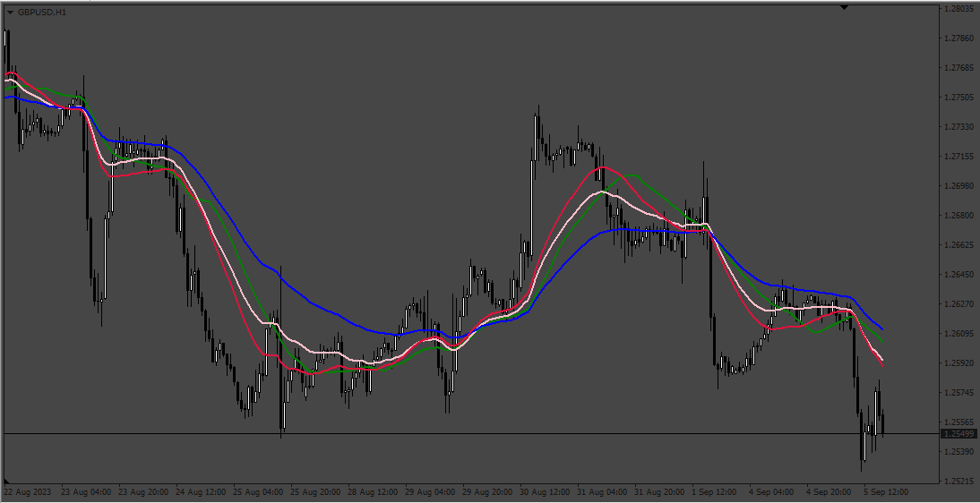Click the 1.27685 price scale label
980x503 pixels.
point(959,67)
